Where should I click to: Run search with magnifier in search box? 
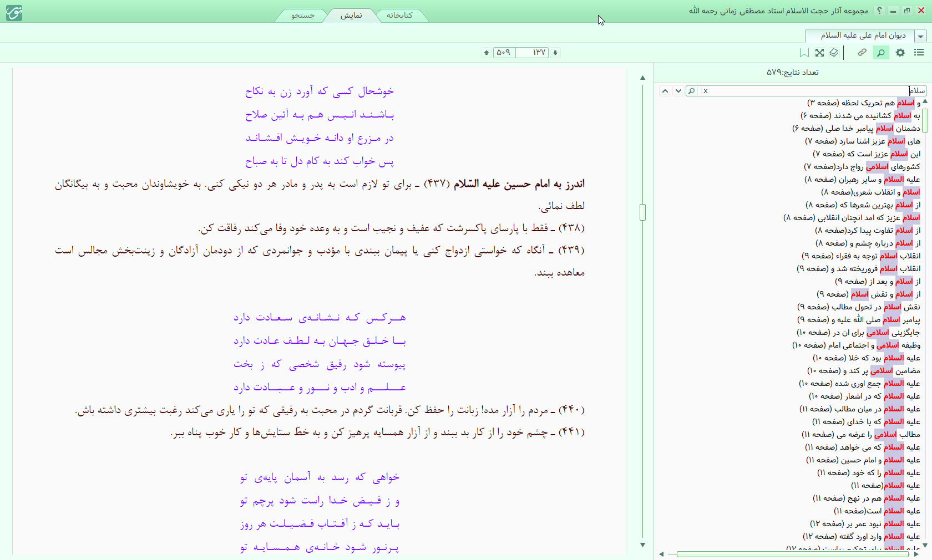point(691,91)
